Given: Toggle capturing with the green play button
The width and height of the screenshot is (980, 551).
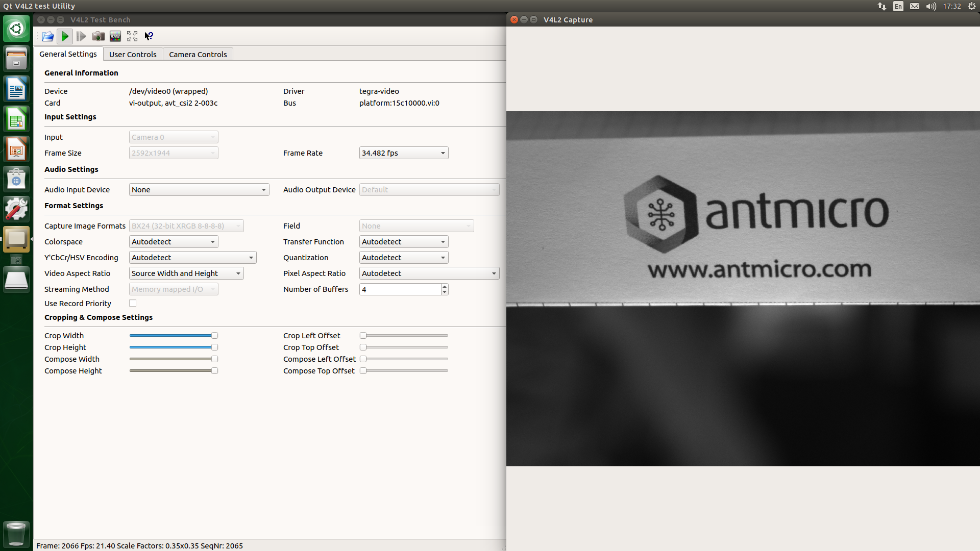Looking at the screenshot, I should pyautogui.click(x=65, y=36).
